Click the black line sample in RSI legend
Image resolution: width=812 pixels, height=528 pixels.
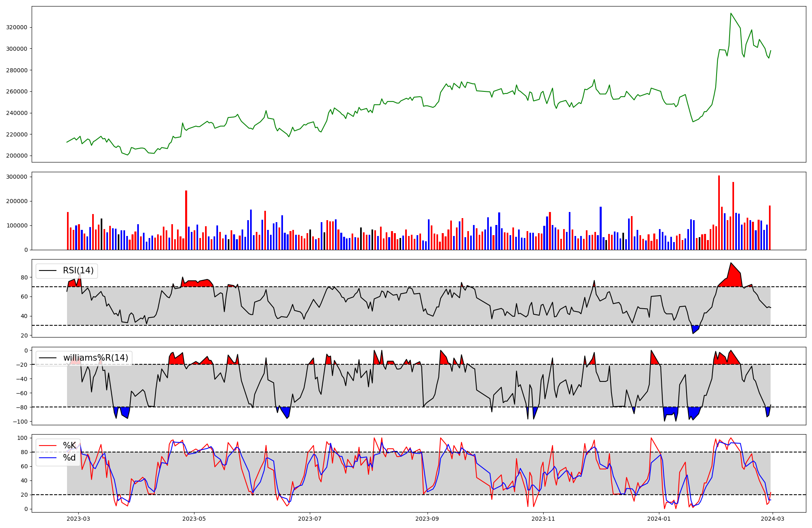coord(48,271)
